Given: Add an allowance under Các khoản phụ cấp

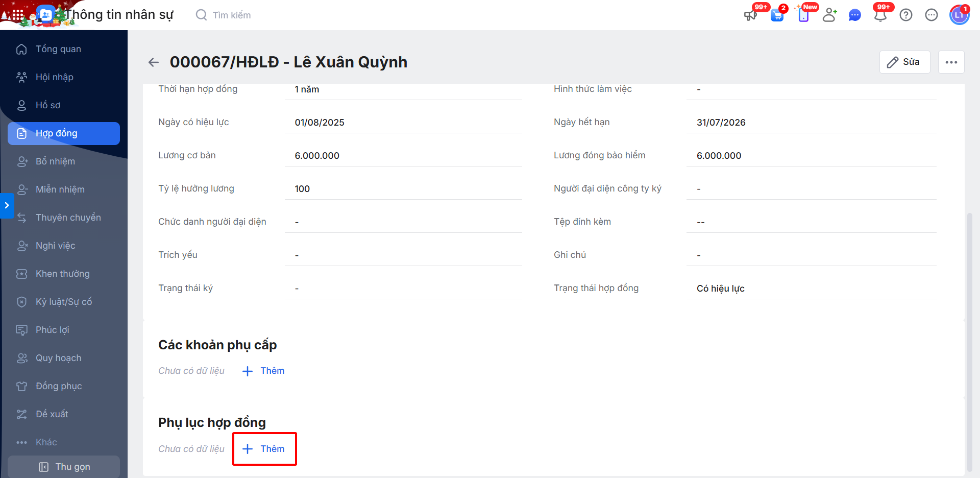Looking at the screenshot, I should (x=264, y=371).
